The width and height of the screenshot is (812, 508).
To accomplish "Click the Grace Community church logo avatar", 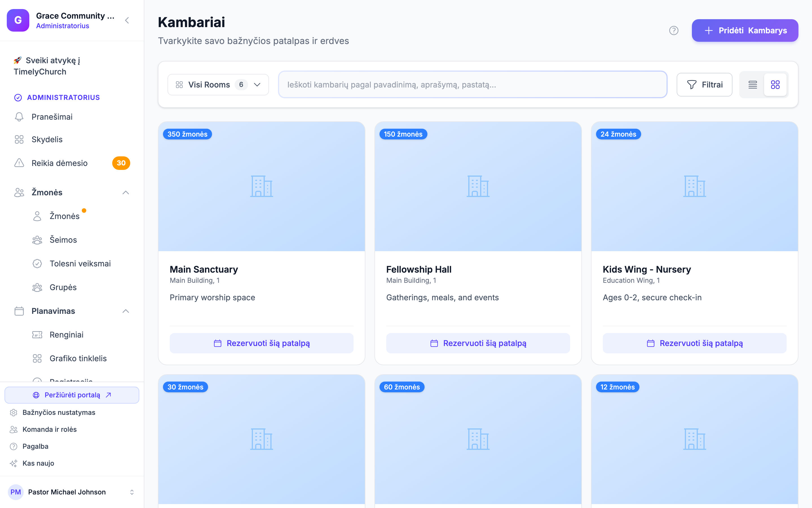I will point(18,20).
